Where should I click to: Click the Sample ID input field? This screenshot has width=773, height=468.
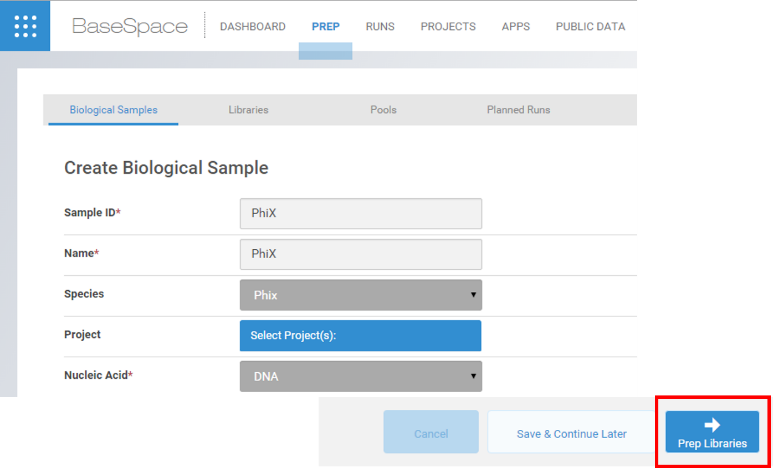pyautogui.click(x=361, y=214)
